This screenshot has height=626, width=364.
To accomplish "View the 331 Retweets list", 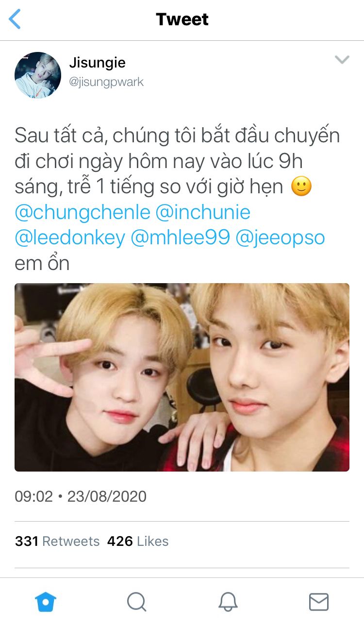I will pyautogui.click(x=57, y=541).
